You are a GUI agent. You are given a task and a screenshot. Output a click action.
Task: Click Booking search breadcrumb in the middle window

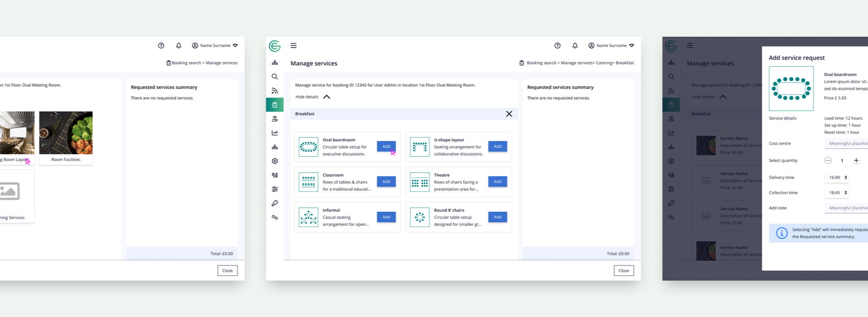tap(541, 63)
